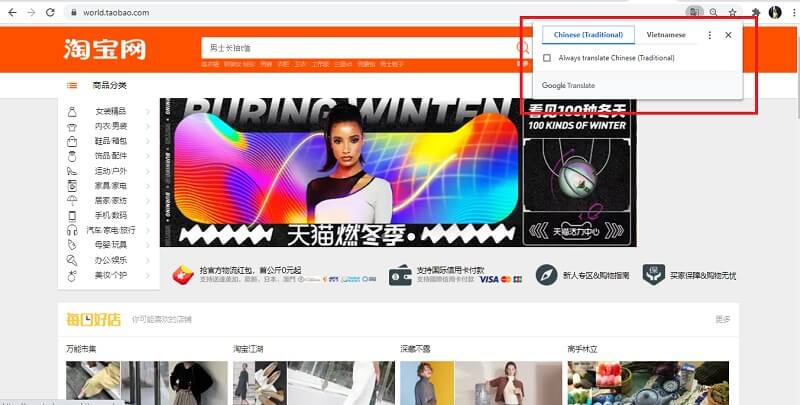Open the Burning Winter main banner
Image resolution: width=800 pixels, height=405 pixels.
pyautogui.click(x=340, y=172)
